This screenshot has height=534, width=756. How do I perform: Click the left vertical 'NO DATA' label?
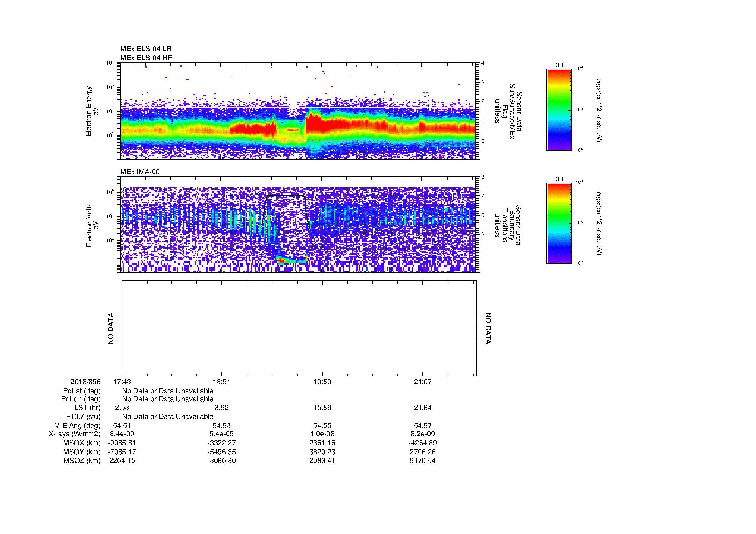coord(111,328)
